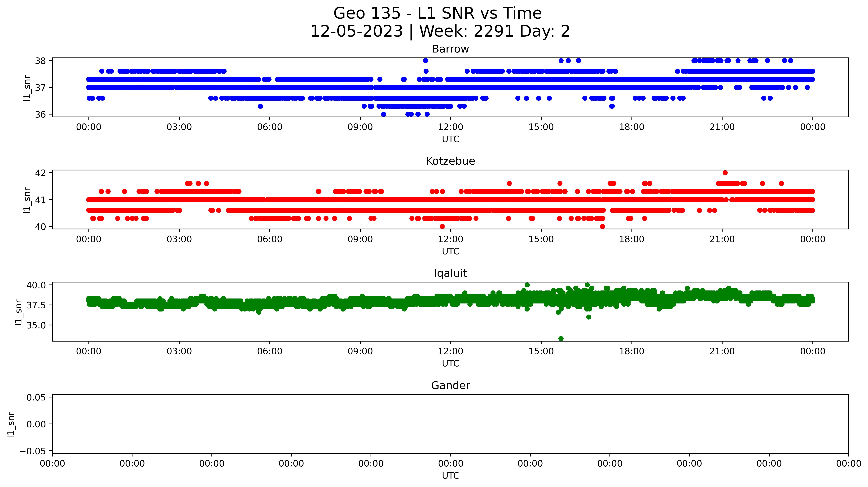The height and width of the screenshot is (487, 868).
Task: Click the "0.05" y-tick on the Gander plot
Action: (36, 398)
